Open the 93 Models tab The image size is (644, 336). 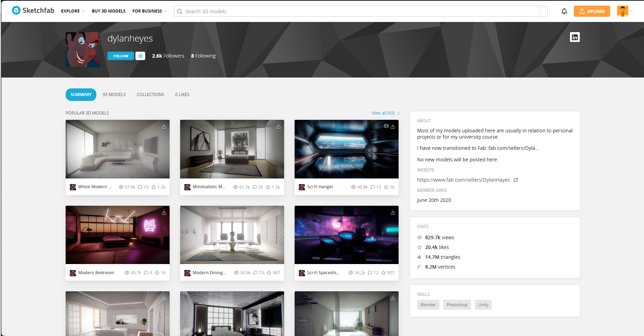(x=114, y=95)
